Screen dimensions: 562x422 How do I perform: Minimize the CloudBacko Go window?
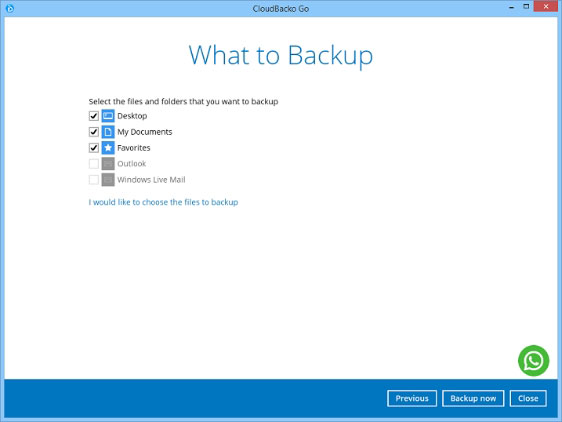[x=511, y=7]
